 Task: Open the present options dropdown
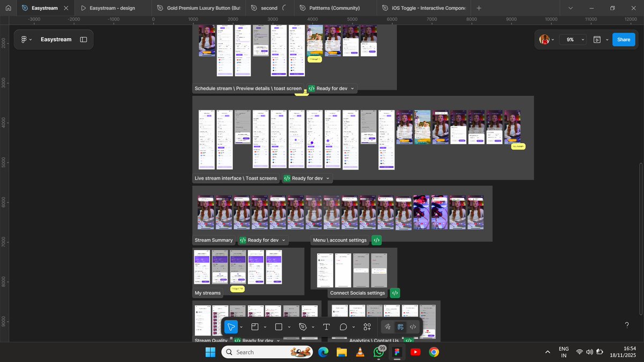coord(607,39)
